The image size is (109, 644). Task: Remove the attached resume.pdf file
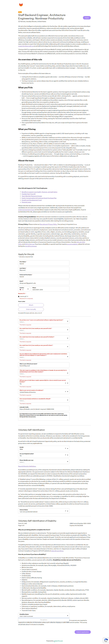28,296
